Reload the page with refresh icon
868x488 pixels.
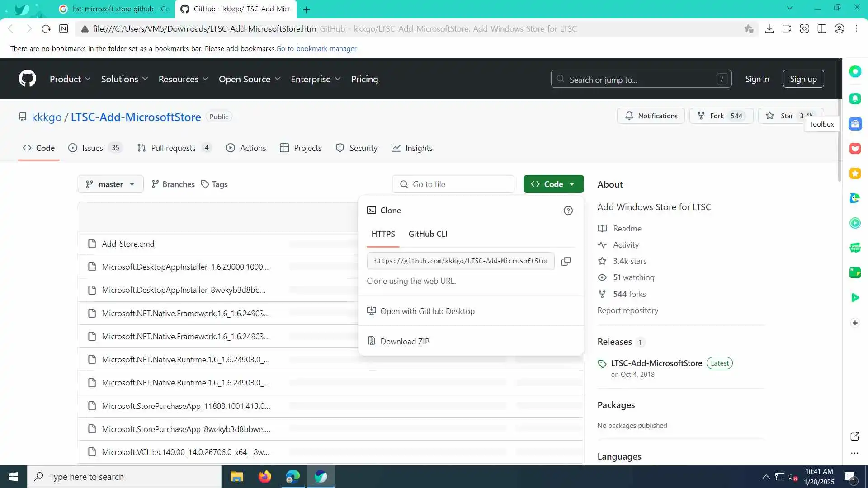[46, 29]
